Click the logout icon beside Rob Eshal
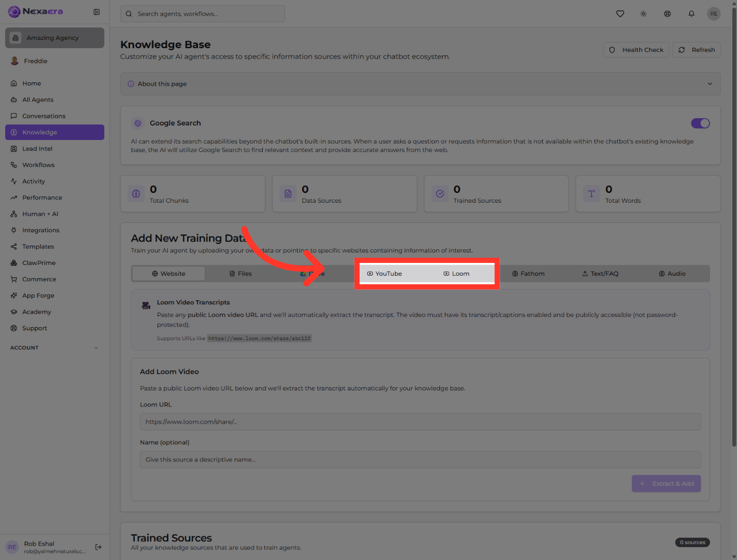737x560 pixels. [x=98, y=547]
